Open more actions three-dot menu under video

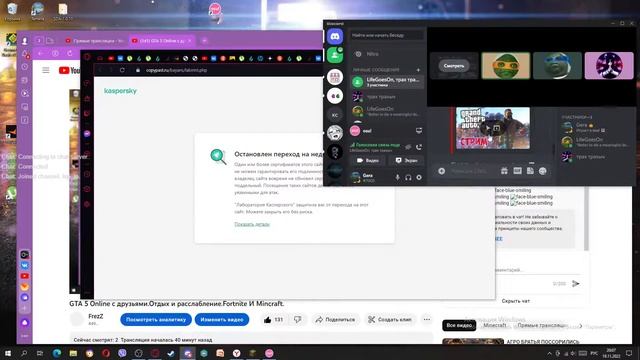pyautogui.click(x=427, y=320)
